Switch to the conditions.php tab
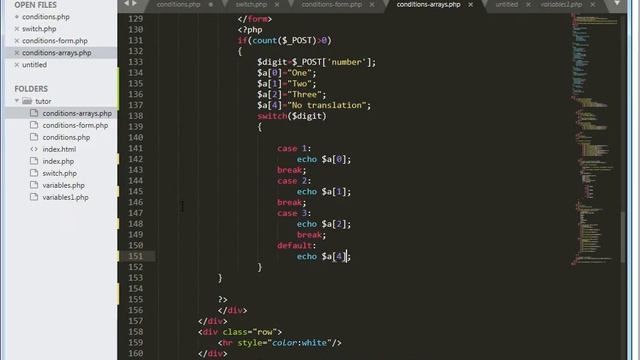This screenshot has height=360, width=640. pyautogui.click(x=178, y=4)
